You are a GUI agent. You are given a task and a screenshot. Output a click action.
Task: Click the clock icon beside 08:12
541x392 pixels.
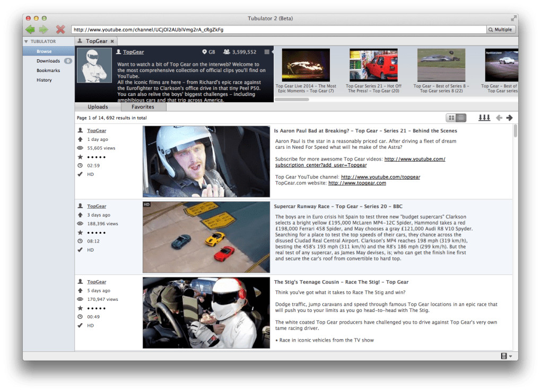80,242
